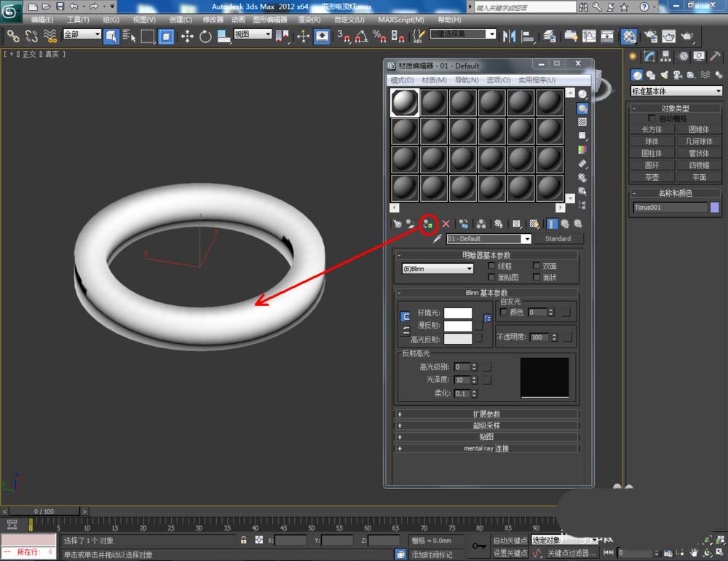Click the teapot Render Production icon
The height and width of the screenshot is (561, 728).
point(687,36)
